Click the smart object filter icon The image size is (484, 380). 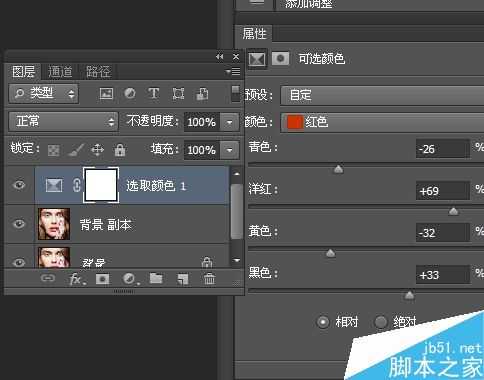pyautogui.click(x=202, y=94)
